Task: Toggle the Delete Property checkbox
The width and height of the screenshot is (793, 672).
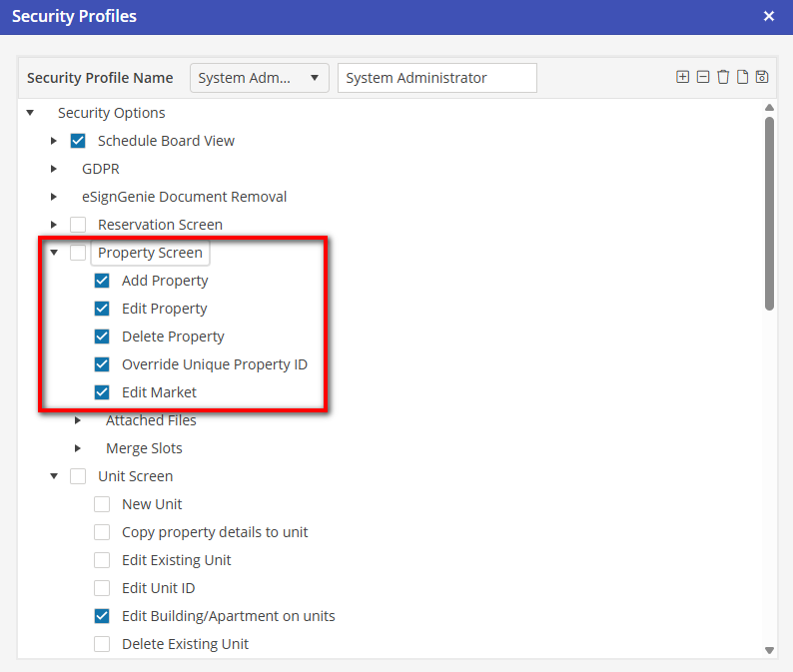Action: [102, 336]
